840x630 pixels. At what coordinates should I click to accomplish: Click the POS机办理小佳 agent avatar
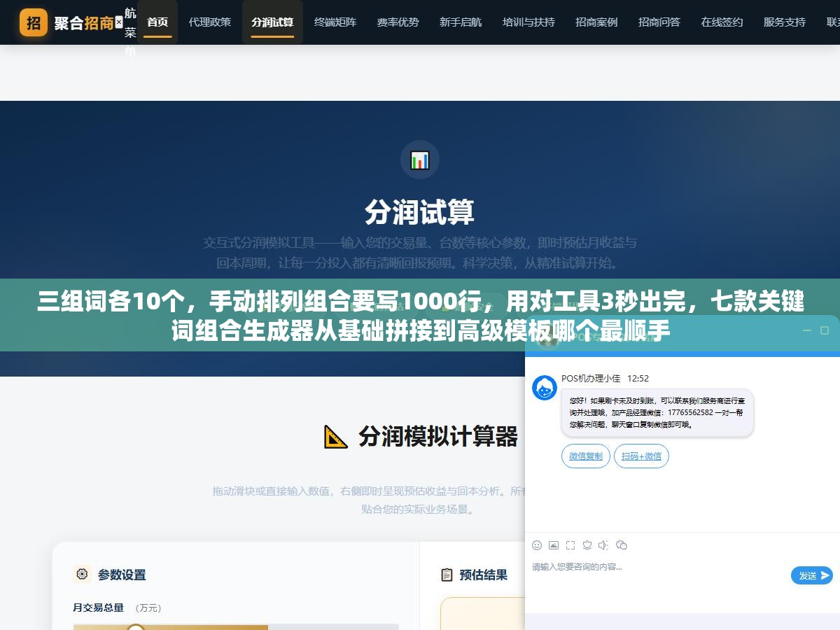545,388
